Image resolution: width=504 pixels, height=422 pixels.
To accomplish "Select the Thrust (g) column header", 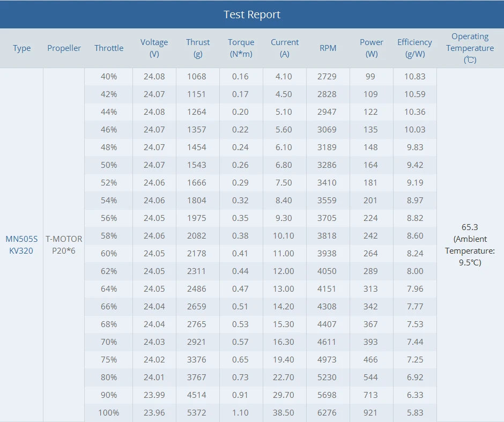I will click(198, 48).
